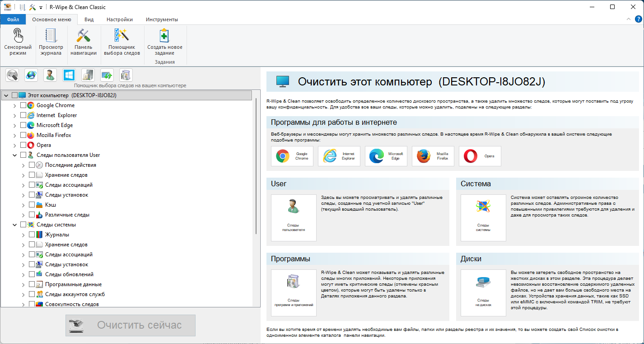The image size is (644, 344).
Task: Click the Сенсорный режим ribbon icon
Action: pos(18,41)
